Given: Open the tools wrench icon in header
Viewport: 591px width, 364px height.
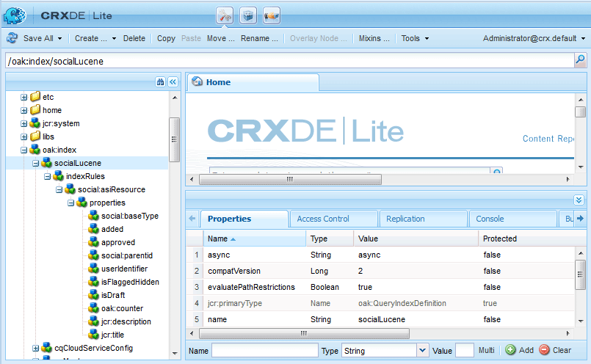Looking at the screenshot, I should pos(225,16).
